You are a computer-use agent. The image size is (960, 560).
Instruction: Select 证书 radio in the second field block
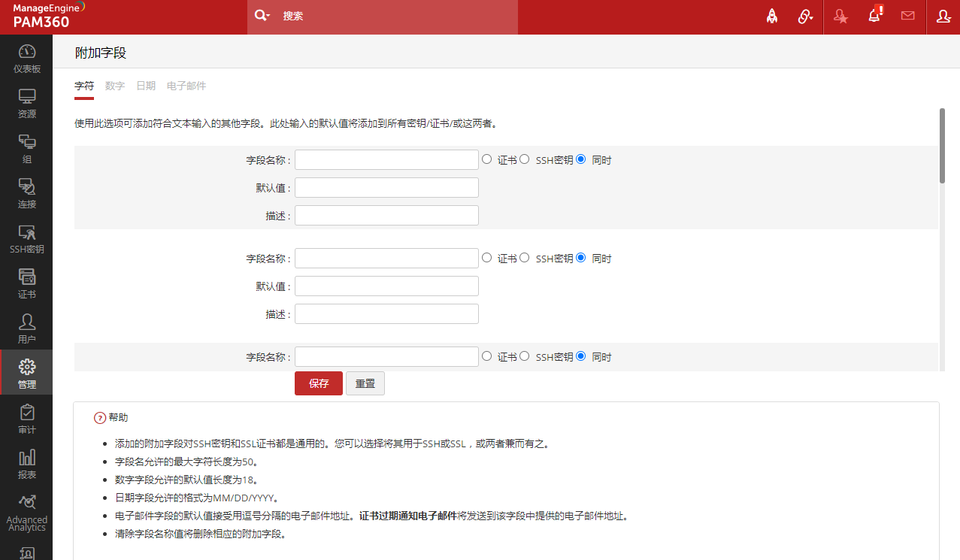(x=486, y=258)
